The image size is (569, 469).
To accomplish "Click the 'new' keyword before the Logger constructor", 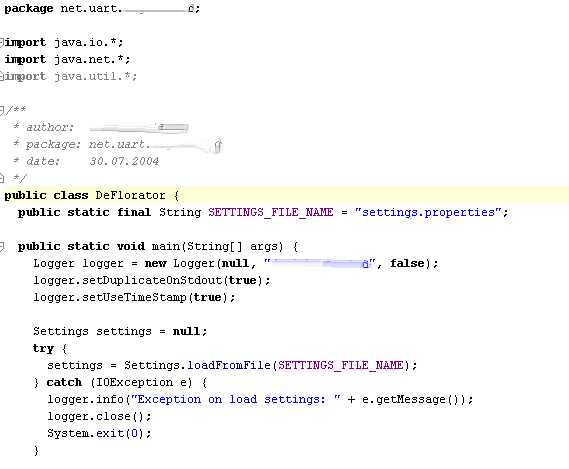I will coord(155,263).
